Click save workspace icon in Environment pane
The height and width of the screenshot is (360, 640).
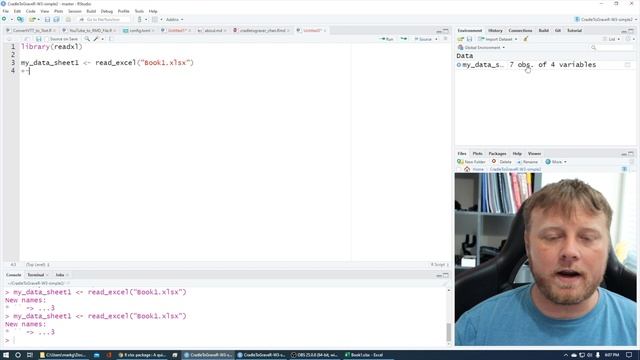[x=469, y=39]
